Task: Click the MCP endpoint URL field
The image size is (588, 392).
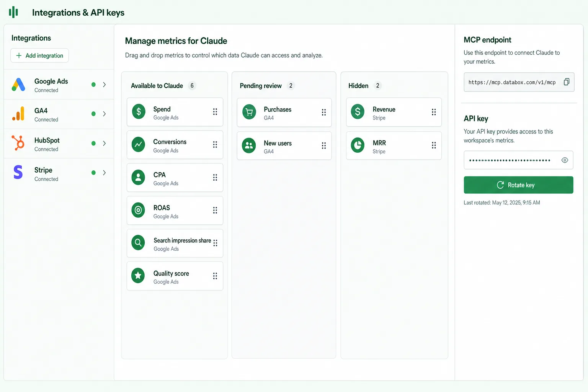Action: tap(519, 82)
